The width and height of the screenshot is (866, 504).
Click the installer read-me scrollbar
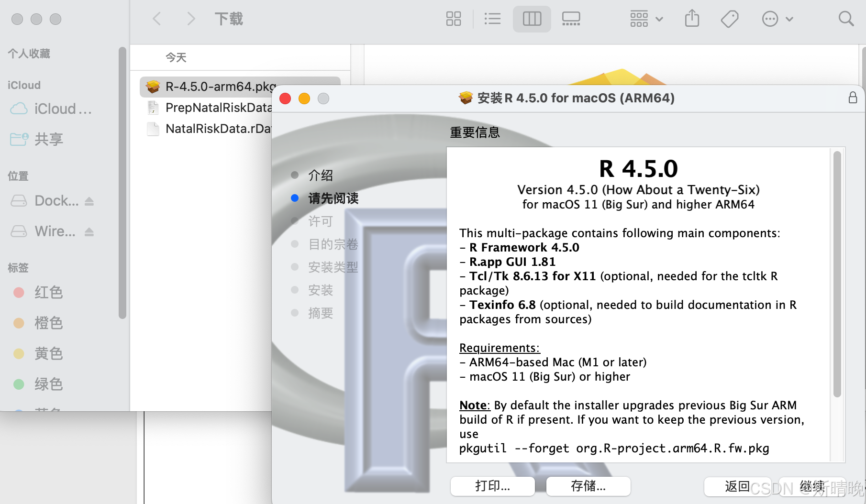tap(837, 274)
